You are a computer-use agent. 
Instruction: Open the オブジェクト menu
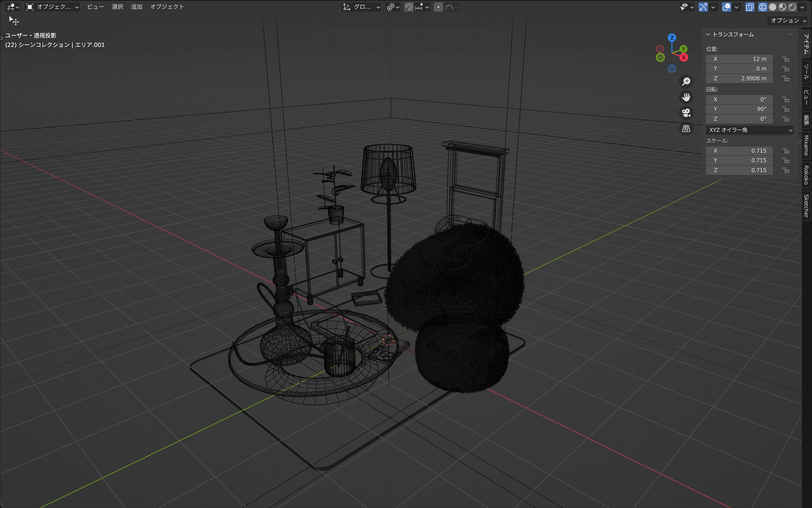167,7
